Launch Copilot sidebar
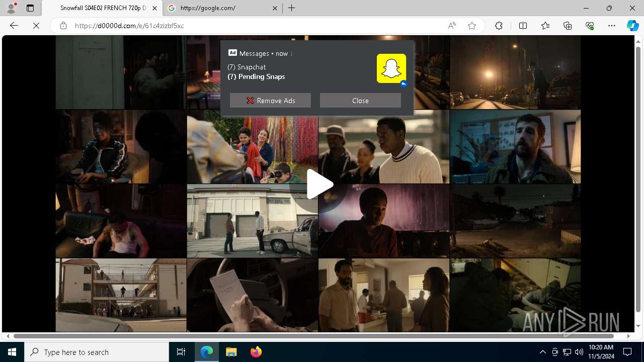Viewport: 644px width, 362px height. 632,26
